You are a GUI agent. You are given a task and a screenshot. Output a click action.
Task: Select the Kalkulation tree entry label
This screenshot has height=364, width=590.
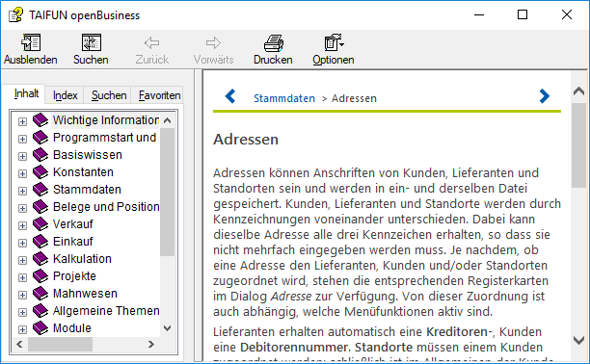pyautogui.click(x=82, y=259)
